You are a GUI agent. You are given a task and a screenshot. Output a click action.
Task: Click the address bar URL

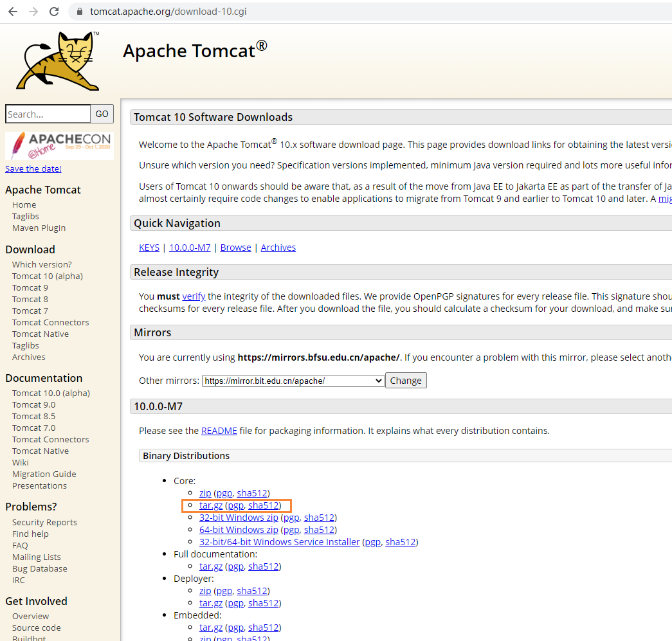coord(168,12)
